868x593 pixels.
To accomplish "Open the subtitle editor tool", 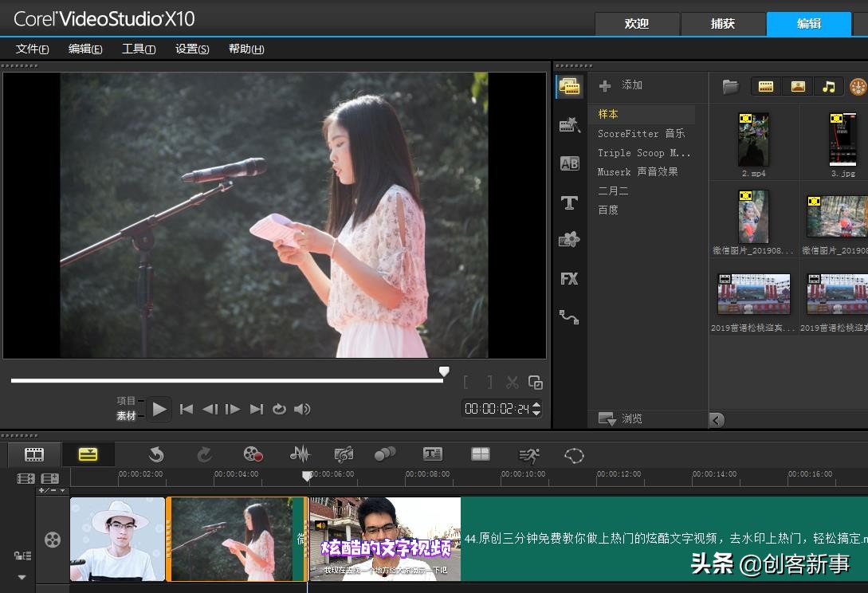I will (x=432, y=454).
